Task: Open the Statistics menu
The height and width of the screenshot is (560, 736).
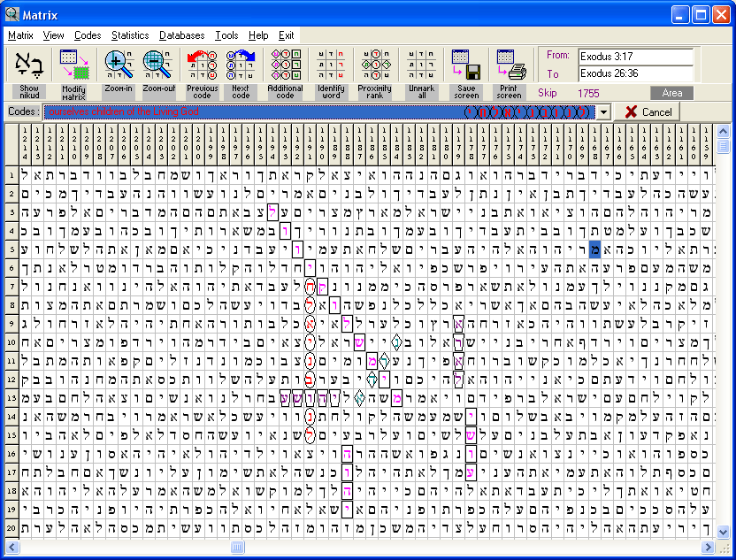Action: coord(130,35)
